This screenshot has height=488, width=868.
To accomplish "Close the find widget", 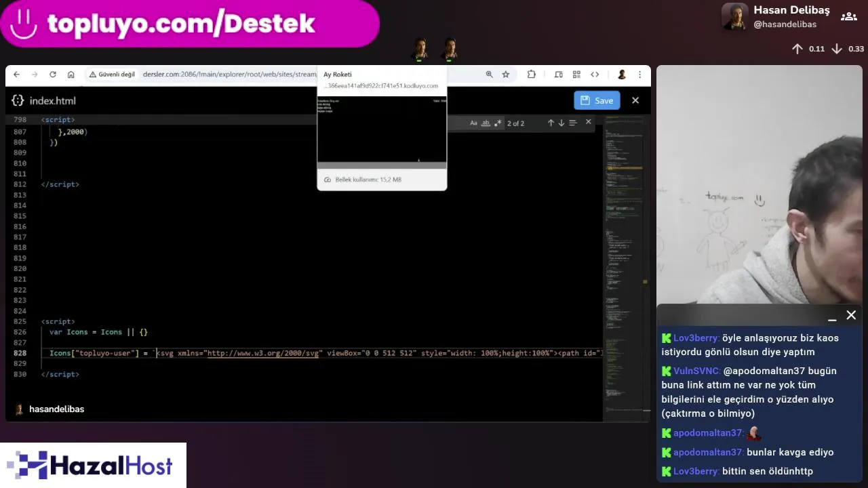I will tap(588, 122).
